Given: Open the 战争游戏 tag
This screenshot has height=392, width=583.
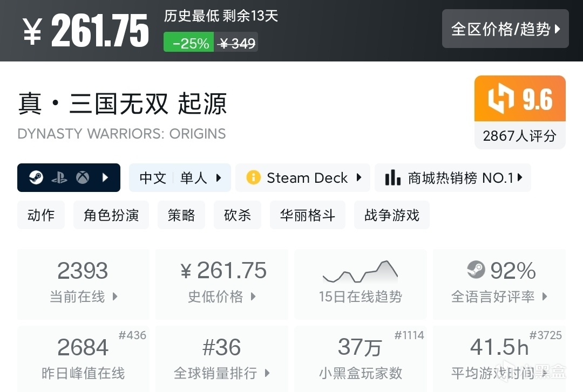Looking at the screenshot, I should coord(391,215).
